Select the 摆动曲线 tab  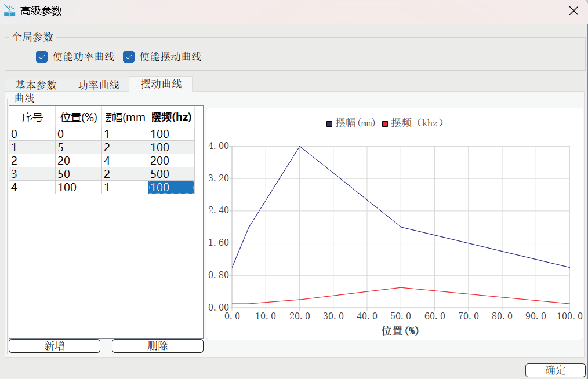pos(161,84)
